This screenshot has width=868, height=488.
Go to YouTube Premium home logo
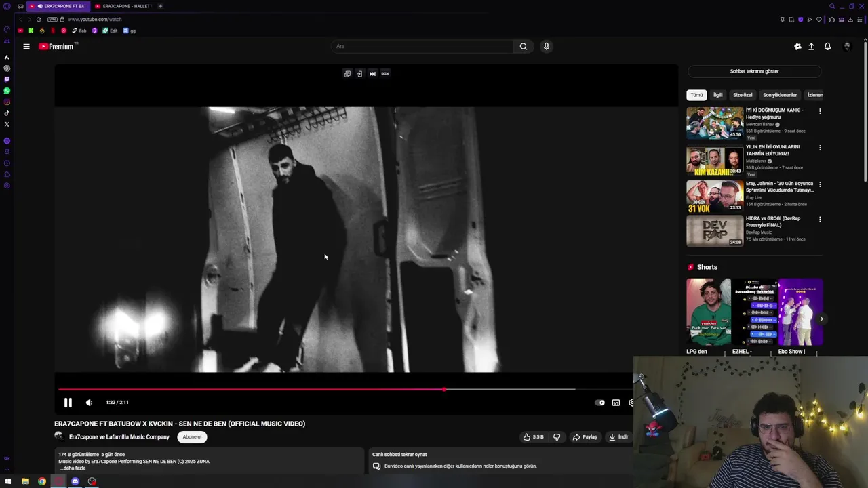point(56,47)
